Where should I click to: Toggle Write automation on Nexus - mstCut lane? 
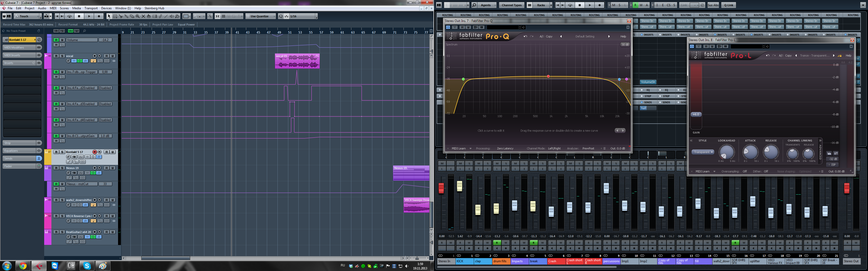[62, 184]
